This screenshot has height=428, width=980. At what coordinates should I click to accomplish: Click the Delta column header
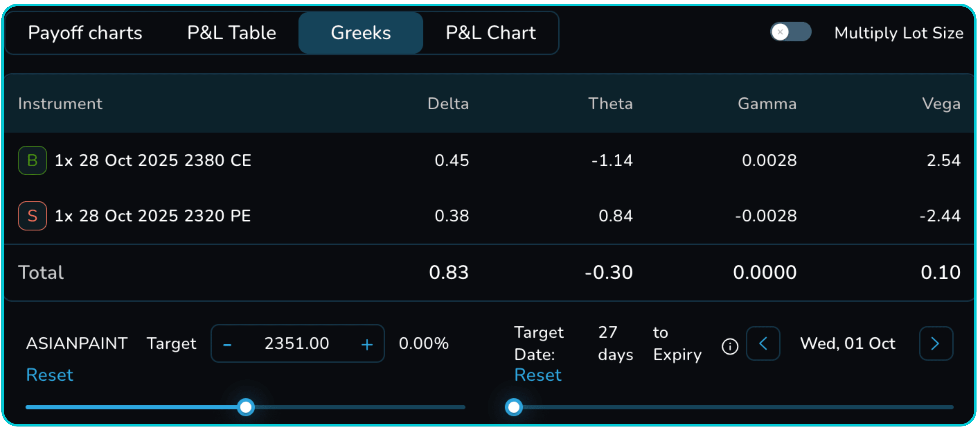(448, 104)
